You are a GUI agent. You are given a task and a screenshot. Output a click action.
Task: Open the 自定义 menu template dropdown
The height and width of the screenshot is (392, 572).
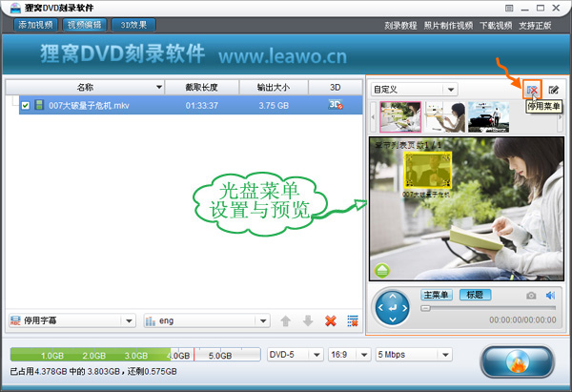coord(415,90)
